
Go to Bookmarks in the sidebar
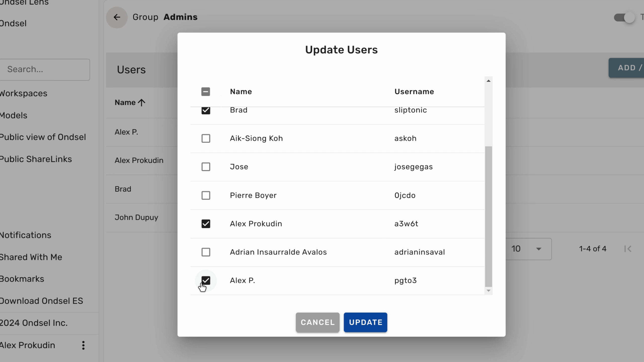pos(22,279)
